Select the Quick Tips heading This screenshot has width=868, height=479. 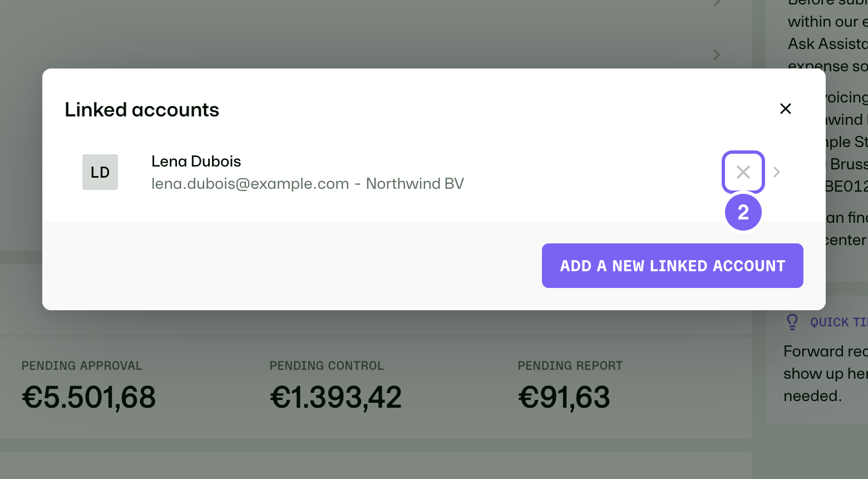pos(839,322)
